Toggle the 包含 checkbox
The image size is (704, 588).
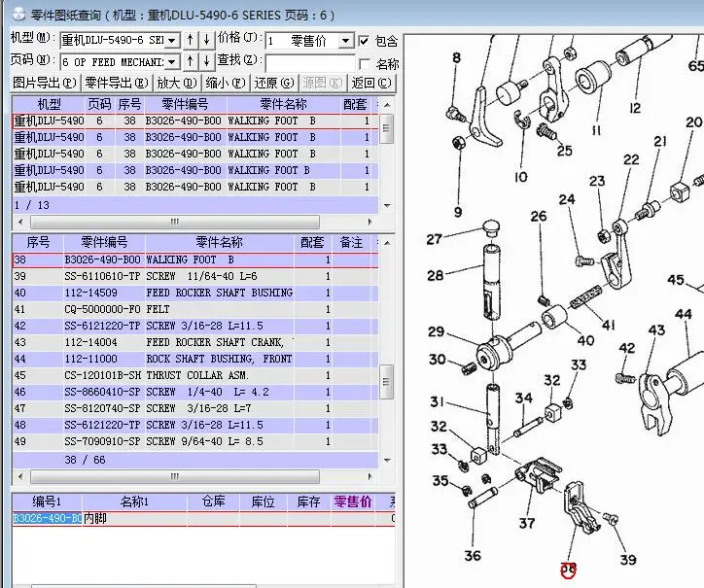tap(364, 41)
